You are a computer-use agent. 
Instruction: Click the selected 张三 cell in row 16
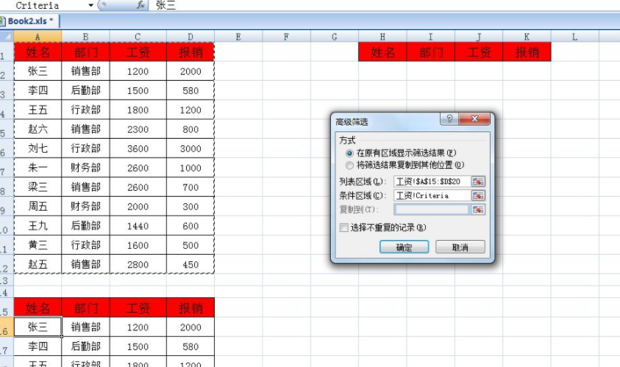coord(38,327)
